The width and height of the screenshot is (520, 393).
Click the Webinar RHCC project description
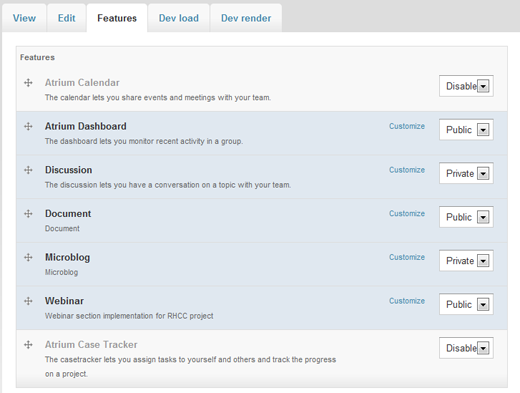[x=129, y=316]
